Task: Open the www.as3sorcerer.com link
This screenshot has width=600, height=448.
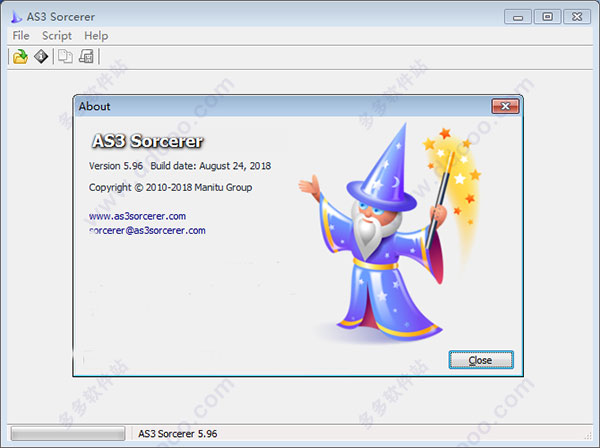Action: pos(137,216)
